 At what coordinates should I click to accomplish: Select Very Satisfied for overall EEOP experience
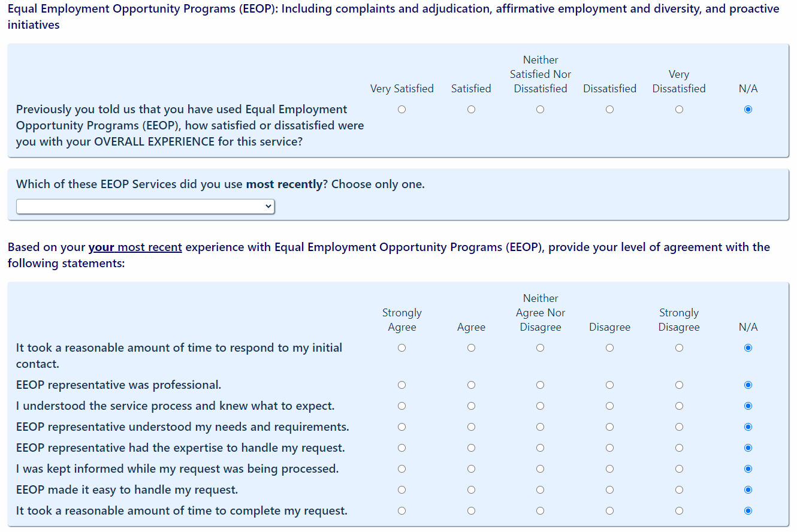pos(401,110)
